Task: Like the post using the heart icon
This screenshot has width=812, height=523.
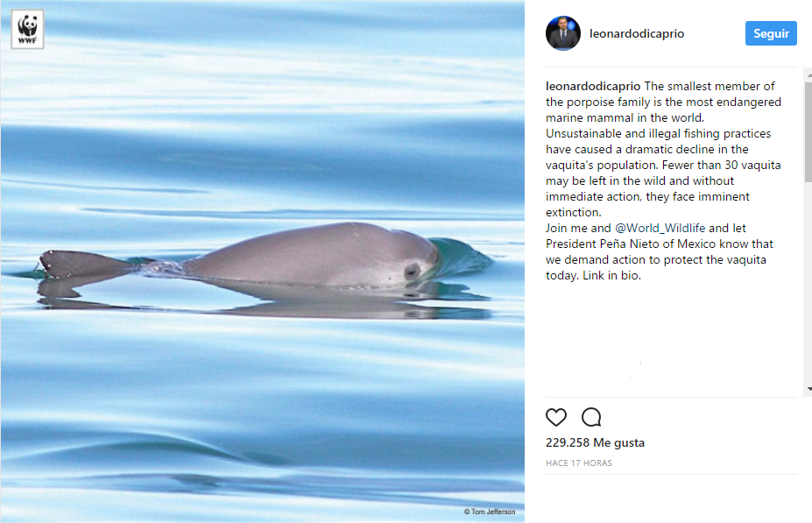Action: click(555, 417)
